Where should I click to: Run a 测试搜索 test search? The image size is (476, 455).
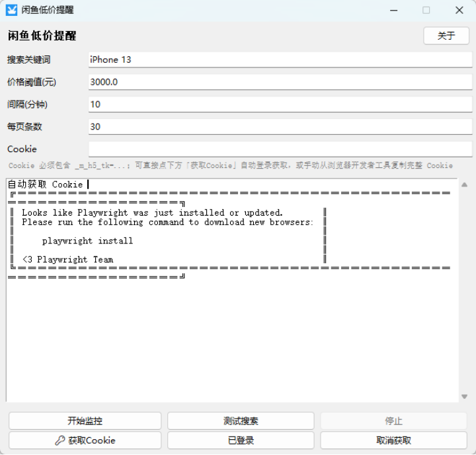click(241, 421)
